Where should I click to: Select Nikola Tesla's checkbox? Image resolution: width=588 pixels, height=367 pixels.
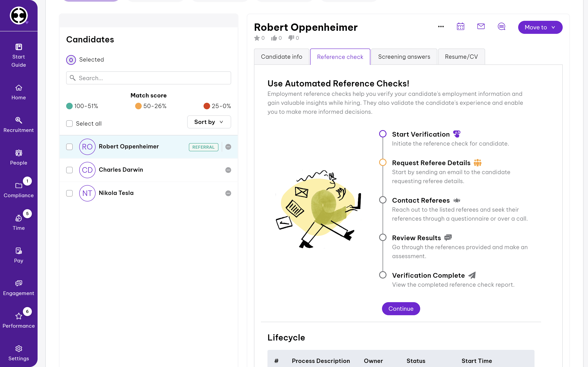point(69,193)
